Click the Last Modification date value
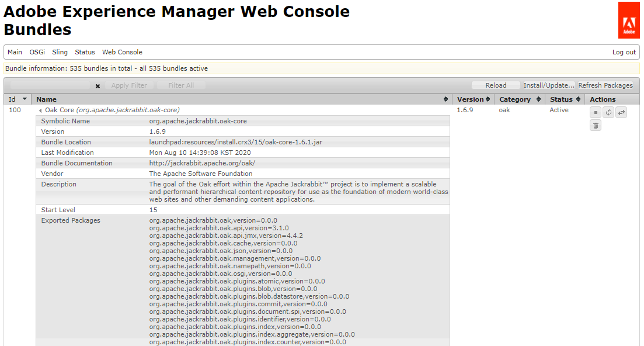 point(200,153)
